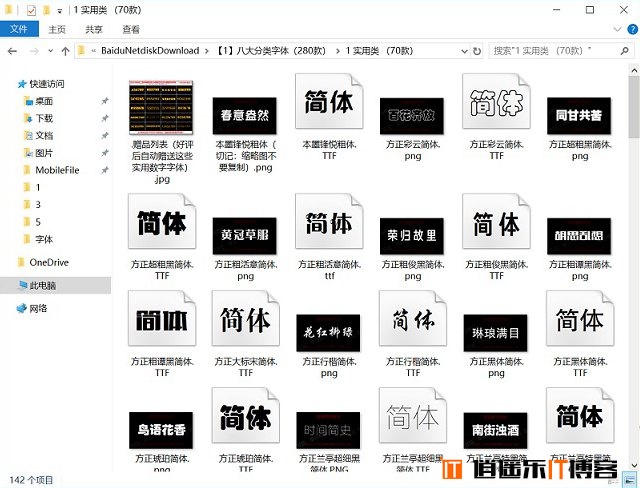Select 方正粗谭黑简体.TTF font file icon
Image resolution: width=640 pixels, height=488 pixels.
[162, 318]
